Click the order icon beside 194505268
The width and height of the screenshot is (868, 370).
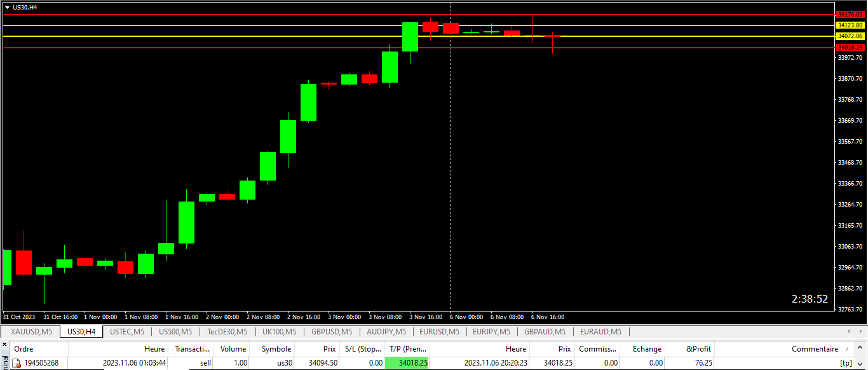(x=17, y=363)
